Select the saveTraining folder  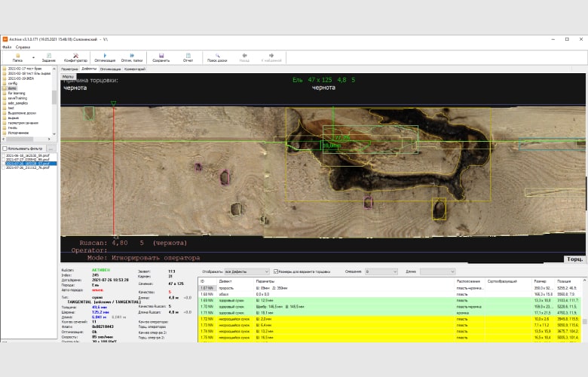(x=17, y=98)
